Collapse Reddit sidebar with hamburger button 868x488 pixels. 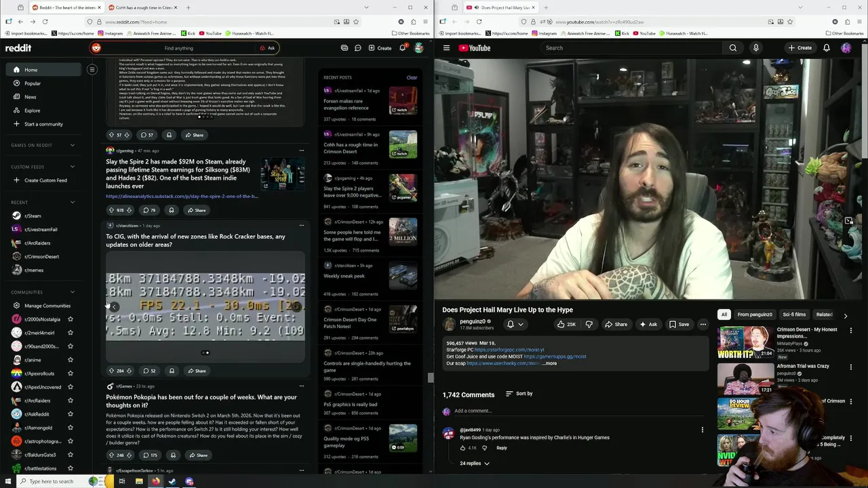point(92,69)
